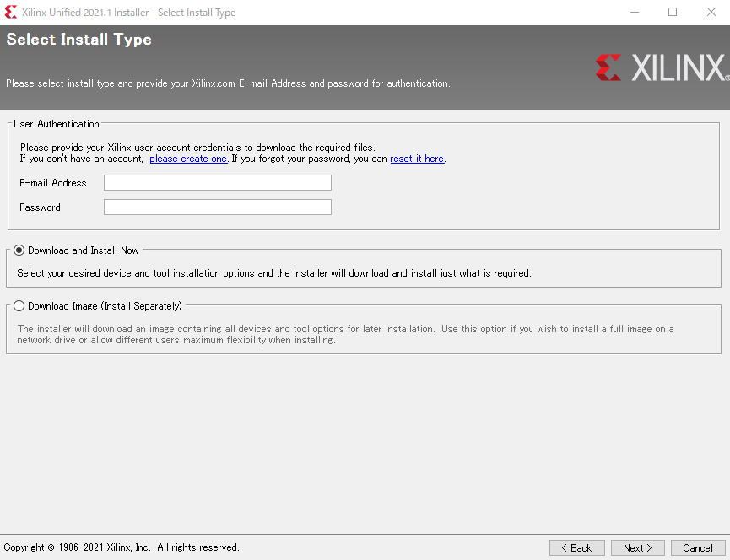Focus the E-mail Address text field
This screenshot has height=560, width=730.
click(x=217, y=183)
